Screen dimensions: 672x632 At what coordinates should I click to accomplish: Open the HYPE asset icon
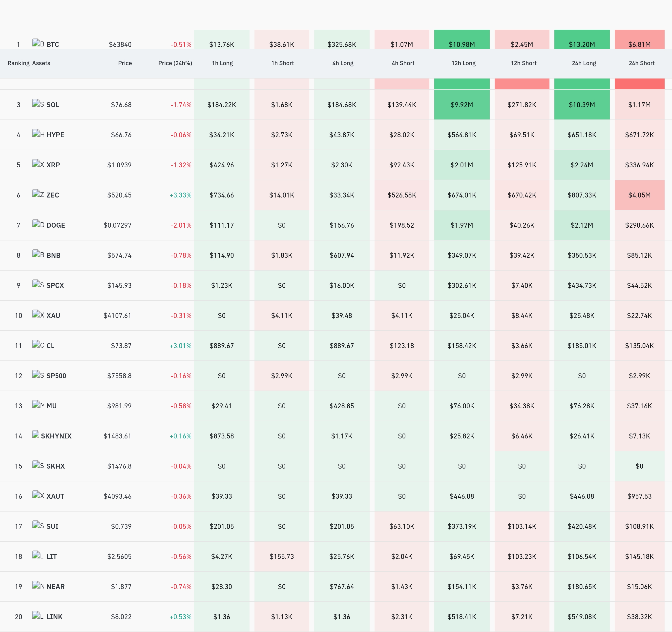(x=38, y=134)
